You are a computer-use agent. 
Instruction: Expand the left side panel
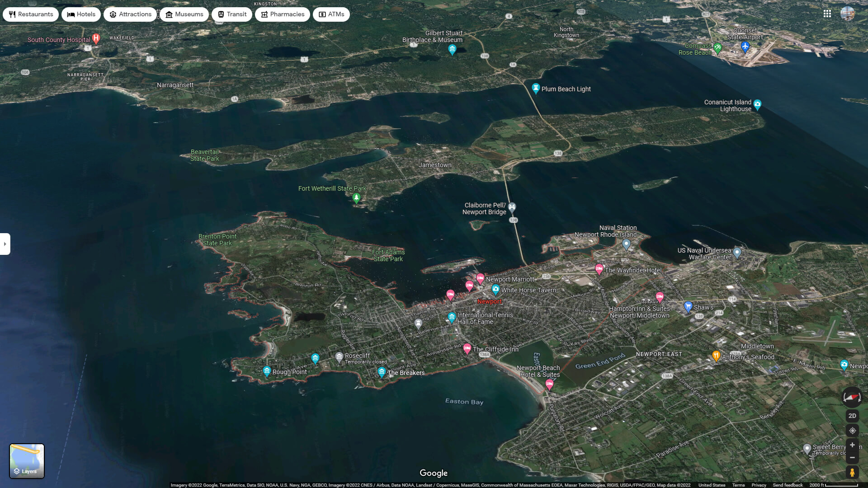5,244
